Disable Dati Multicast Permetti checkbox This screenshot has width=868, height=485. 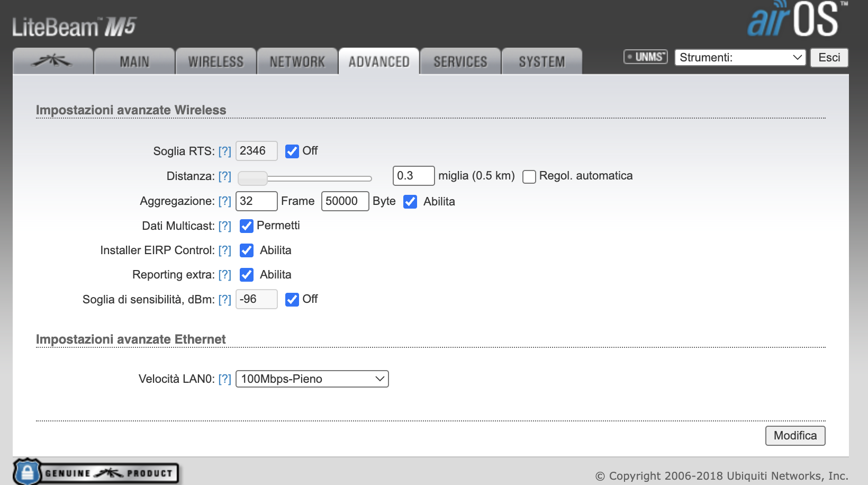(x=247, y=226)
